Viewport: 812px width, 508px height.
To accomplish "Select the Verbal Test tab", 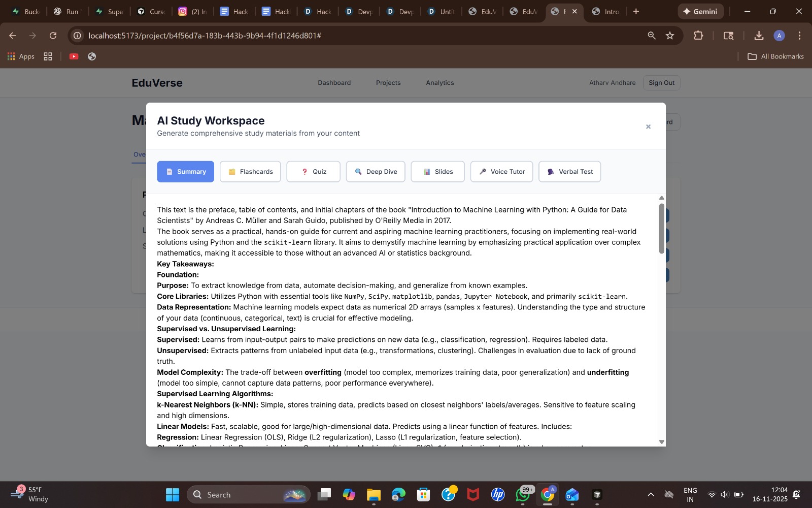I will (x=569, y=172).
